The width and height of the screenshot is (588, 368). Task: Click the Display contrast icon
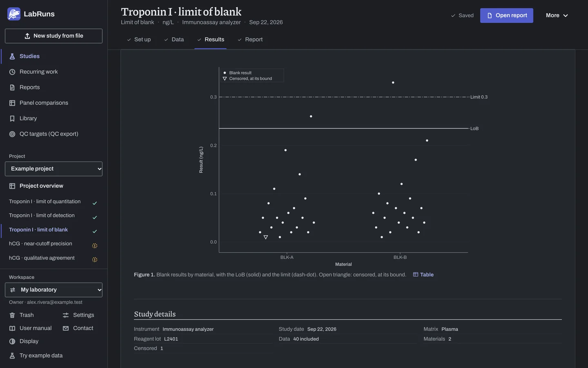pos(12,341)
